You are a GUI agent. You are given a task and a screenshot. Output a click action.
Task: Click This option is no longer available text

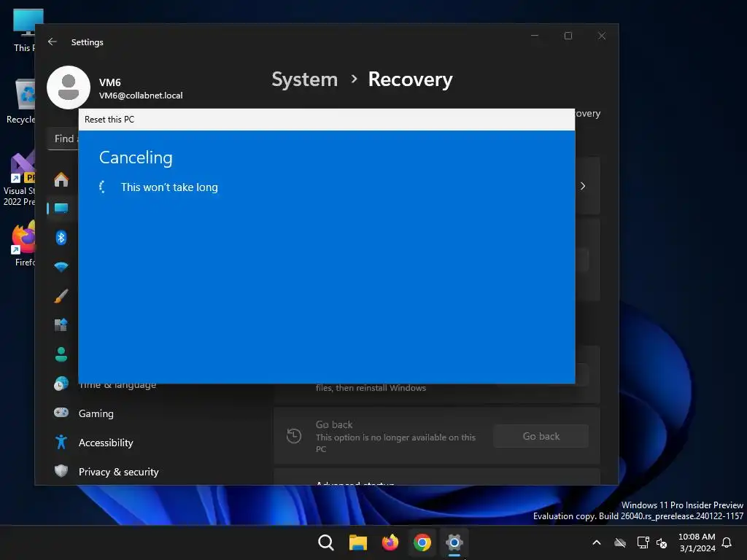[395, 443]
